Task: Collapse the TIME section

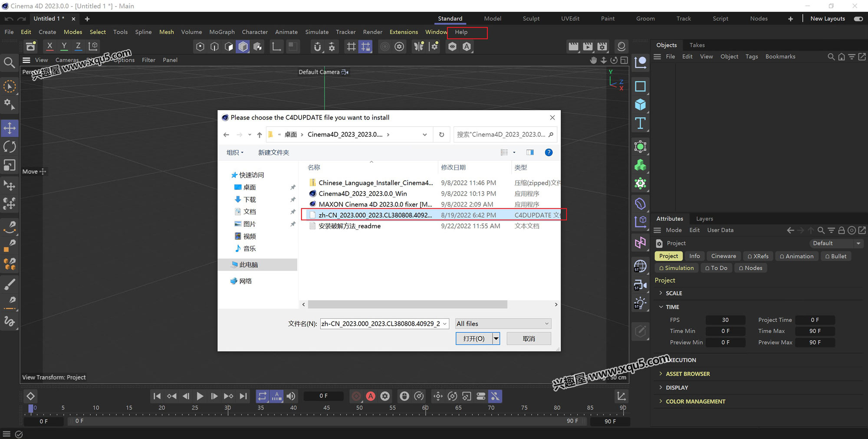Action: 661,307
